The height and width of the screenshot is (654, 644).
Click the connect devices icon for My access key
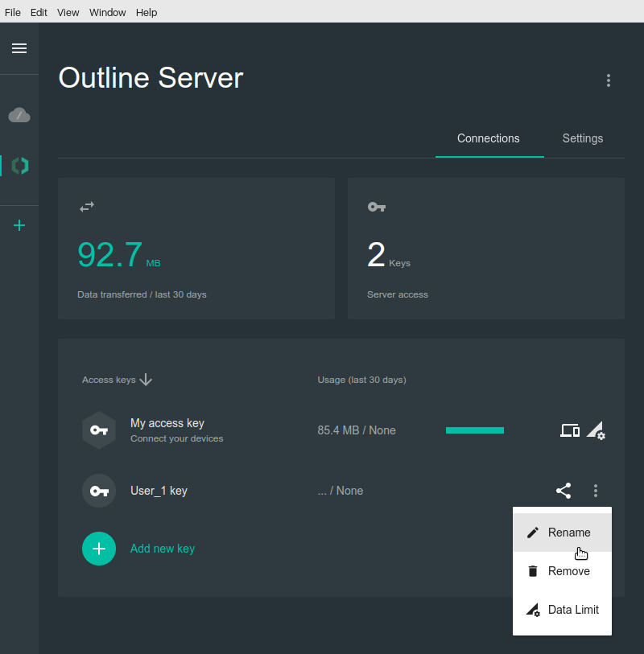click(x=570, y=430)
